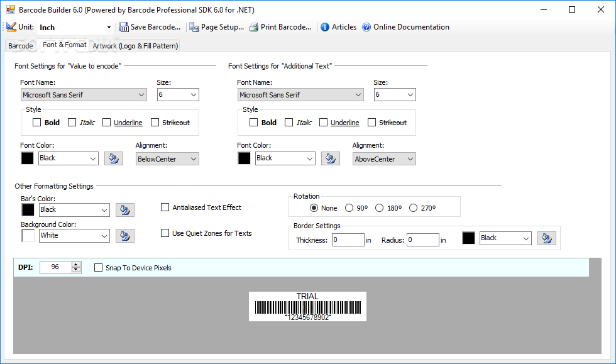Click black swatch for Value to encode font color
The height and width of the screenshot is (364, 616).
click(27, 158)
